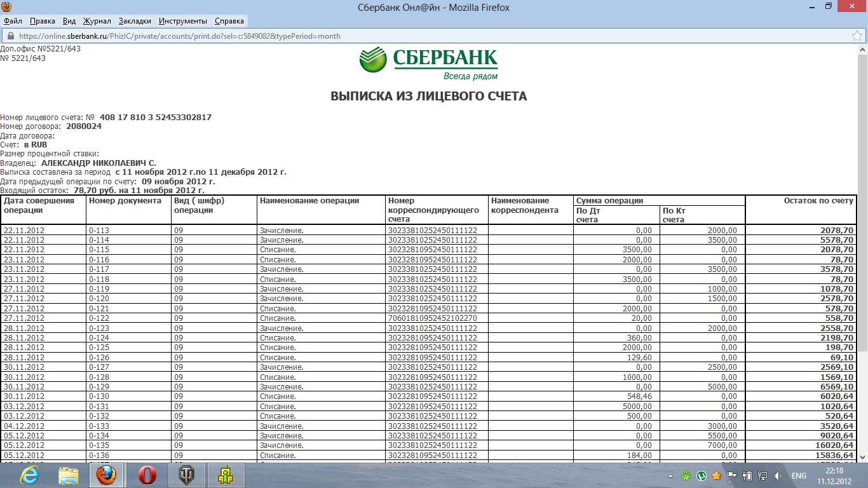Open the Правка menu
The width and height of the screenshot is (868, 488).
pyautogui.click(x=43, y=21)
